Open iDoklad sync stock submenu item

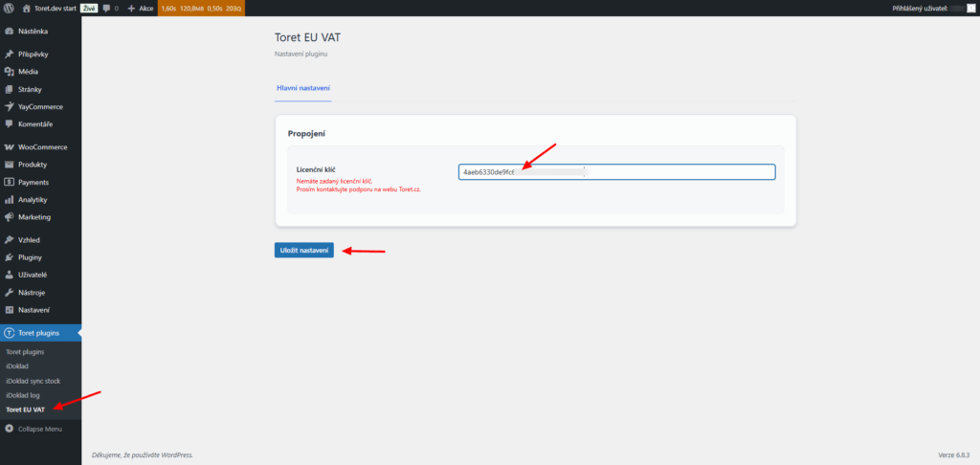tap(33, 381)
